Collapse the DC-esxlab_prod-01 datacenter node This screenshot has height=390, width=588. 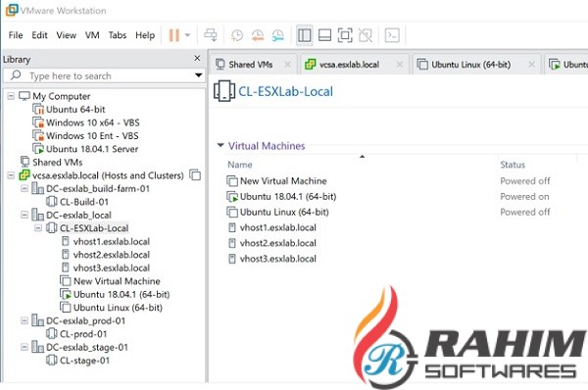click(24, 320)
